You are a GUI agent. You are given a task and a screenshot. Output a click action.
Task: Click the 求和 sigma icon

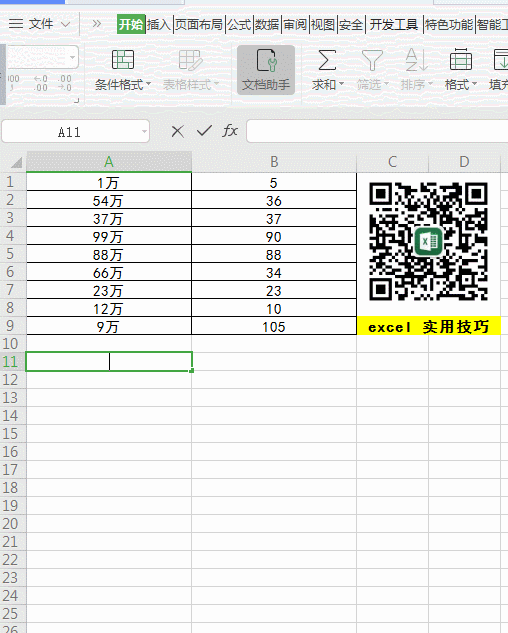click(x=327, y=60)
